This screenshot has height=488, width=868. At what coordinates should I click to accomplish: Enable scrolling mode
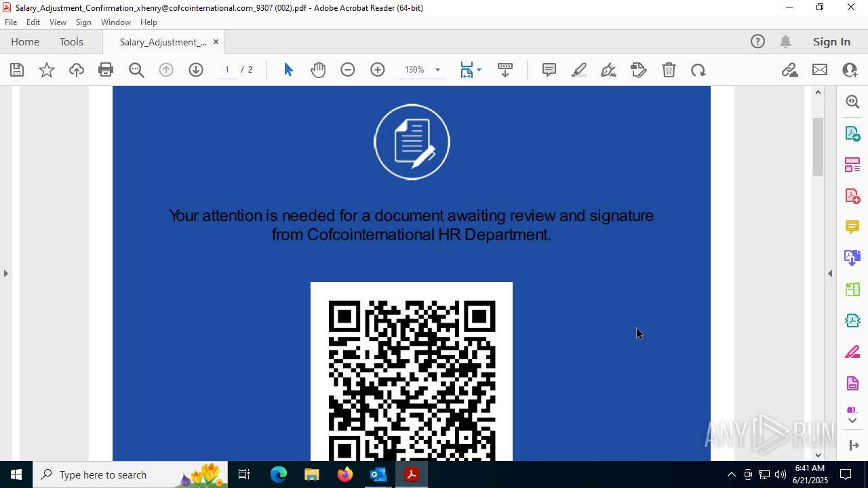505,70
